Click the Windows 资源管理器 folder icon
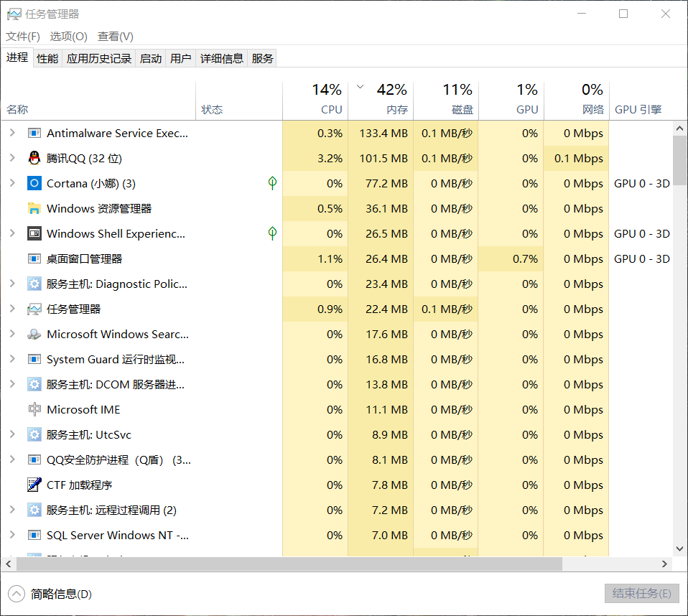This screenshot has height=616, width=688. (x=34, y=208)
